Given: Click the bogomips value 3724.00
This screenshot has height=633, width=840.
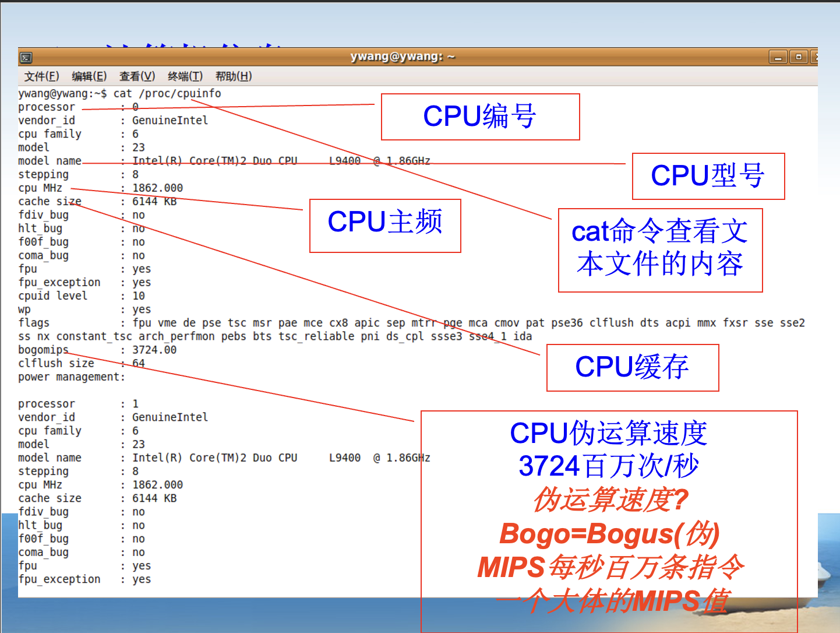Looking at the screenshot, I should (x=154, y=350).
